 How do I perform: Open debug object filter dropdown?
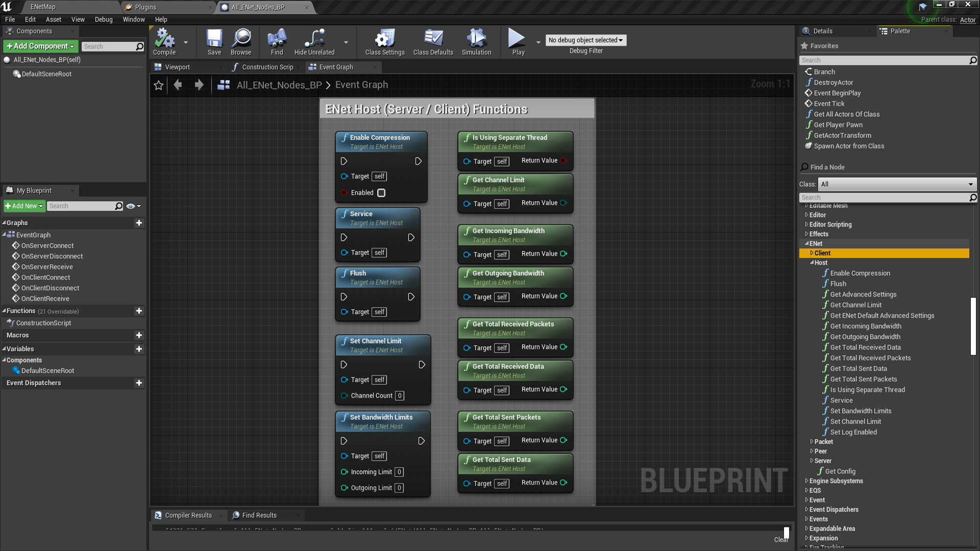585,40
